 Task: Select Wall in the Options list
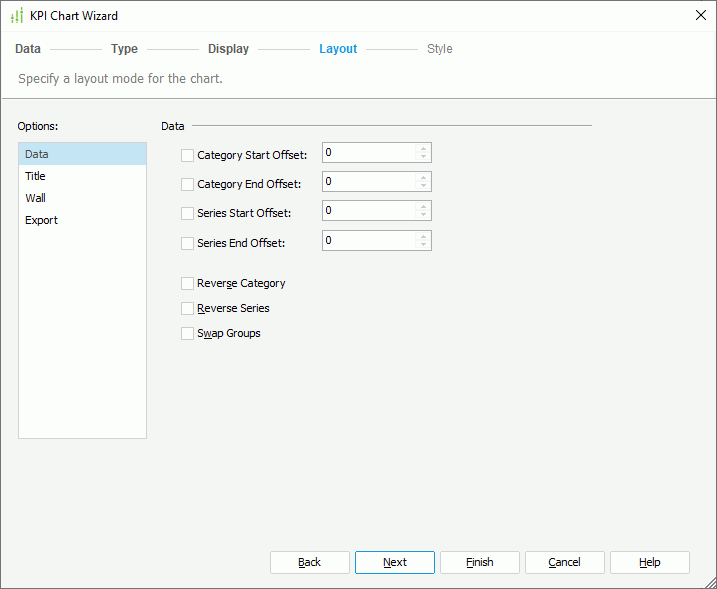pos(82,198)
